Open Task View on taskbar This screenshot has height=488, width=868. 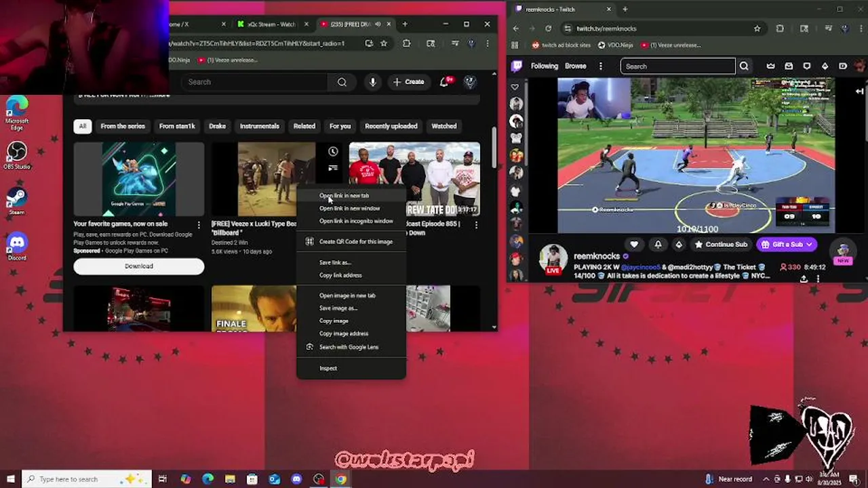point(163,479)
